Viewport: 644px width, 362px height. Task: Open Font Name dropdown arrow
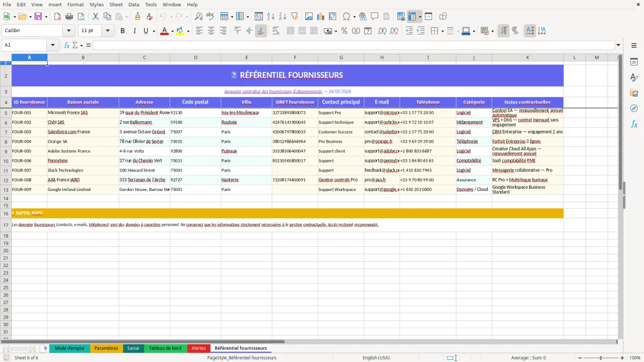[x=69, y=31]
